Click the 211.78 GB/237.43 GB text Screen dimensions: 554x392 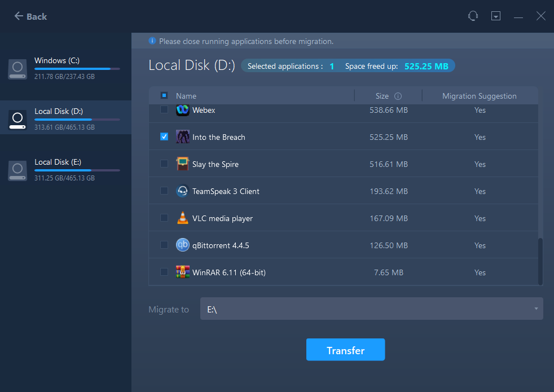64,77
